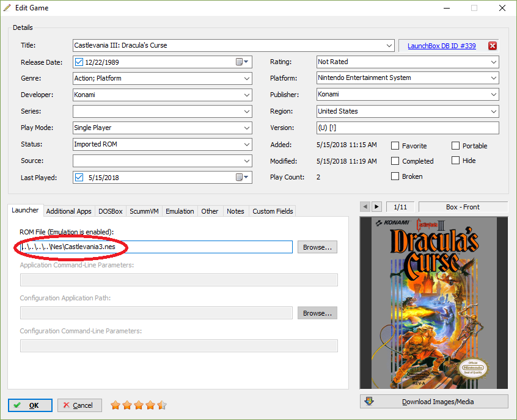Expand the Status dropdown
This screenshot has width=517, height=420.
point(247,144)
